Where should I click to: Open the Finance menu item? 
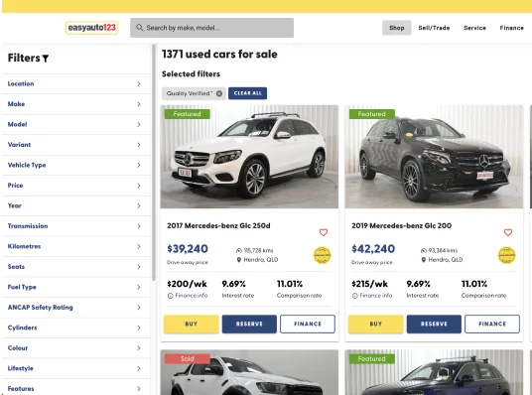pos(511,28)
